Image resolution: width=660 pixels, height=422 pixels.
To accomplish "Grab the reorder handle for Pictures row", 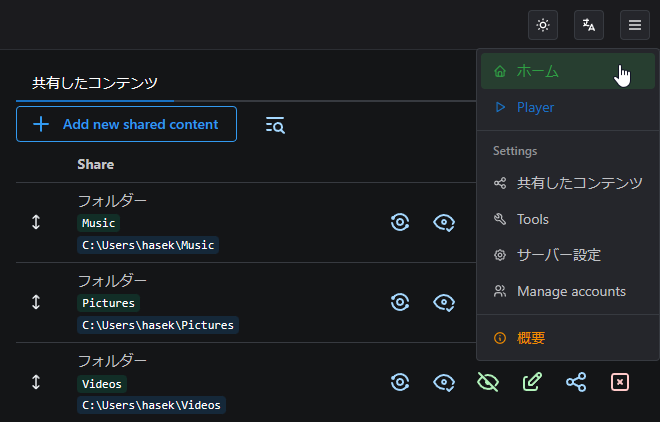I will coord(36,302).
